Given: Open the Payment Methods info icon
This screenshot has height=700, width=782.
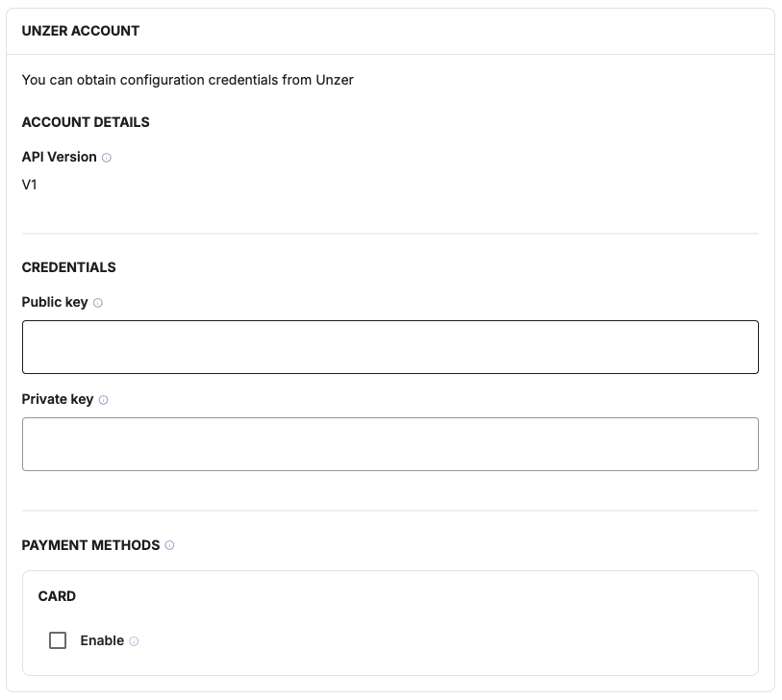Looking at the screenshot, I should pyautogui.click(x=169, y=545).
